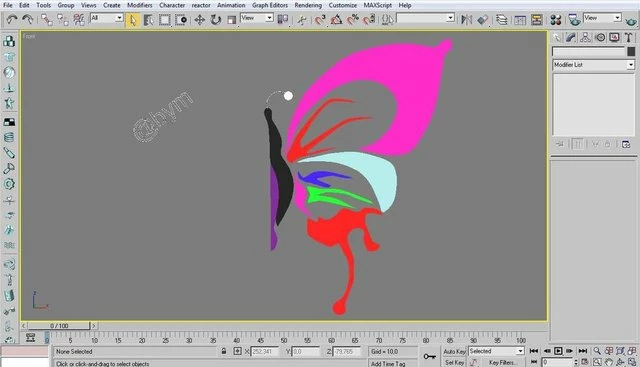This screenshot has width=640, height=367.
Task: Toggle the Spinner Snap button
Action: (369, 20)
